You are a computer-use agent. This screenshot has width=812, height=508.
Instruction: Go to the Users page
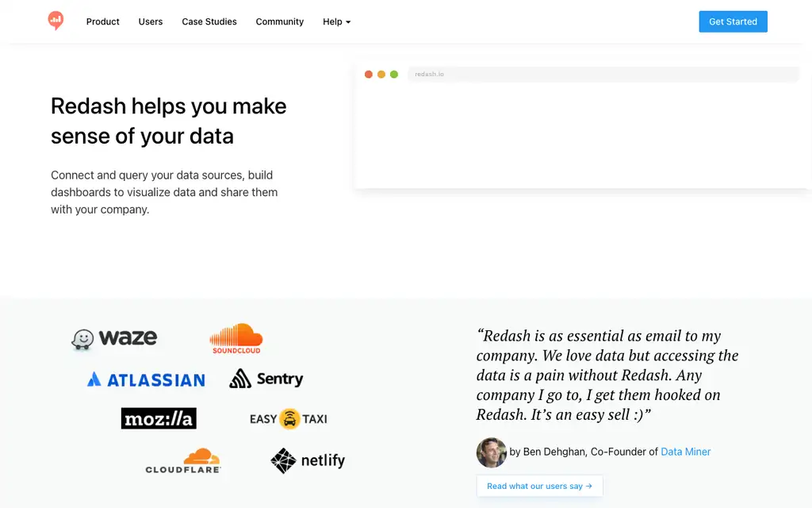coord(150,21)
